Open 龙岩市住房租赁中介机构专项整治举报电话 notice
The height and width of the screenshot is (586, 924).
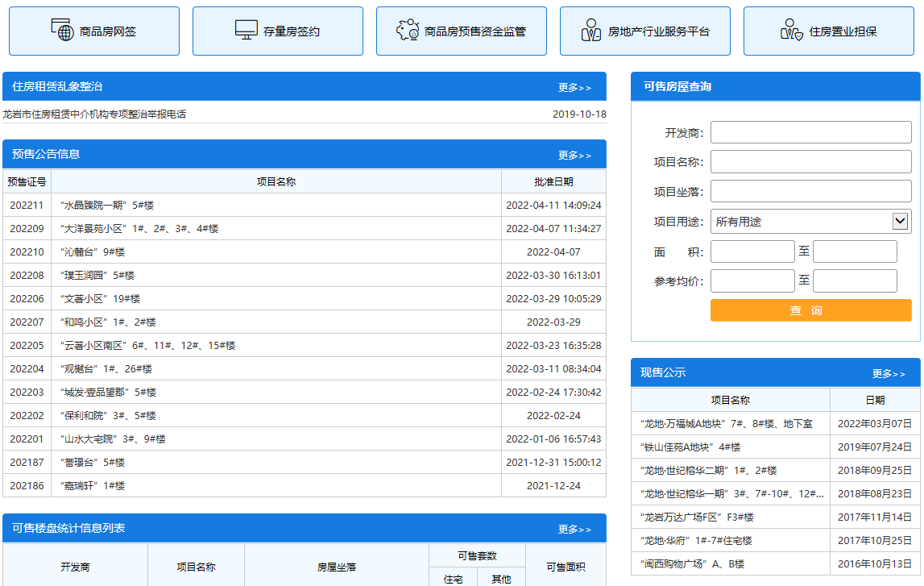pyautogui.click(x=94, y=114)
